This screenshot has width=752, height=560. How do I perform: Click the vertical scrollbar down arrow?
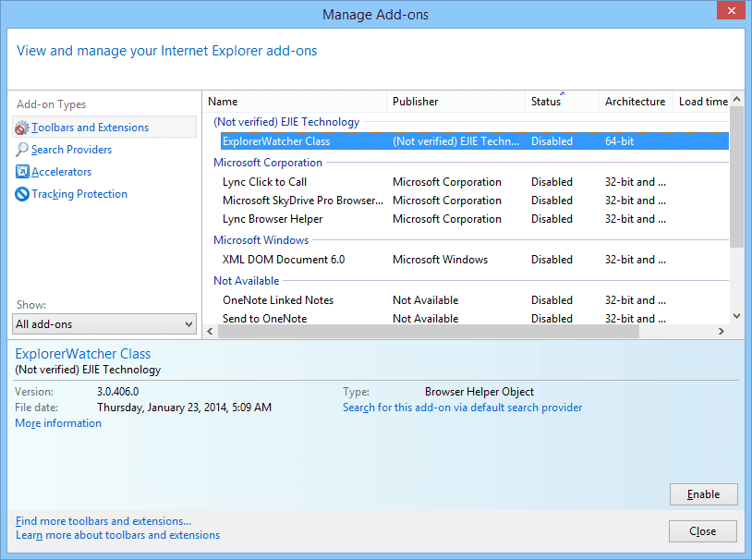(x=737, y=316)
